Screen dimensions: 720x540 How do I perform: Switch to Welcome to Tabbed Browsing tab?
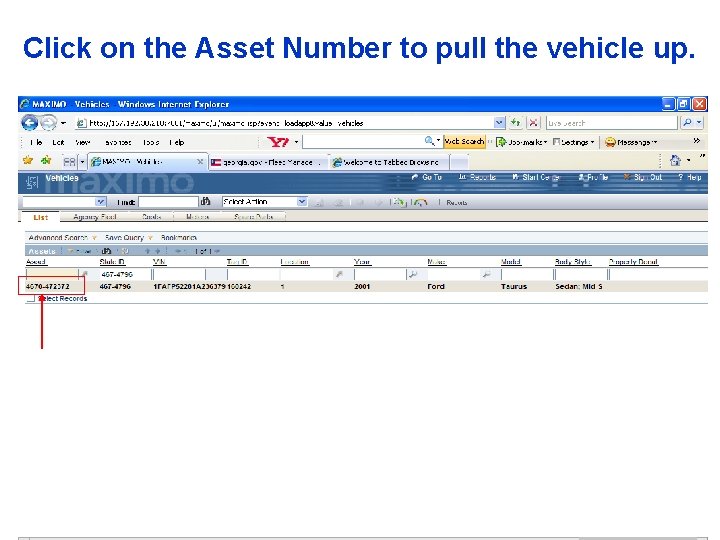[389, 162]
